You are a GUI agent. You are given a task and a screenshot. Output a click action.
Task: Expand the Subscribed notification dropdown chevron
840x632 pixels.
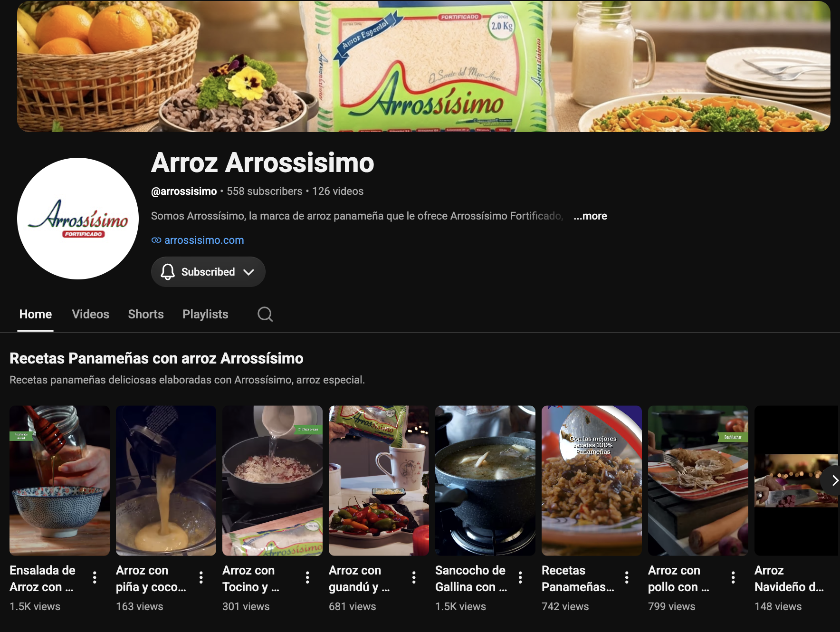pyautogui.click(x=248, y=272)
